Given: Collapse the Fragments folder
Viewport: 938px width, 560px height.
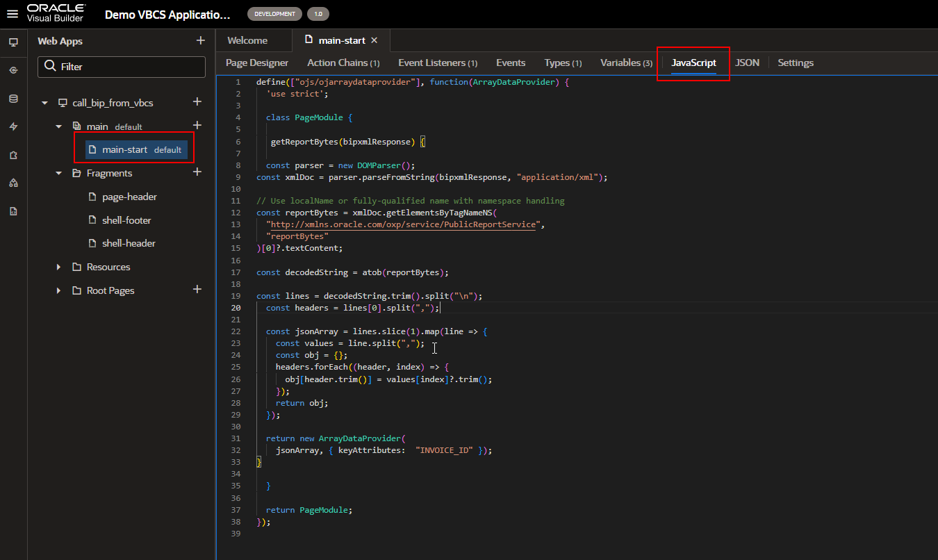Looking at the screenshot, I should tap(58, 173).
